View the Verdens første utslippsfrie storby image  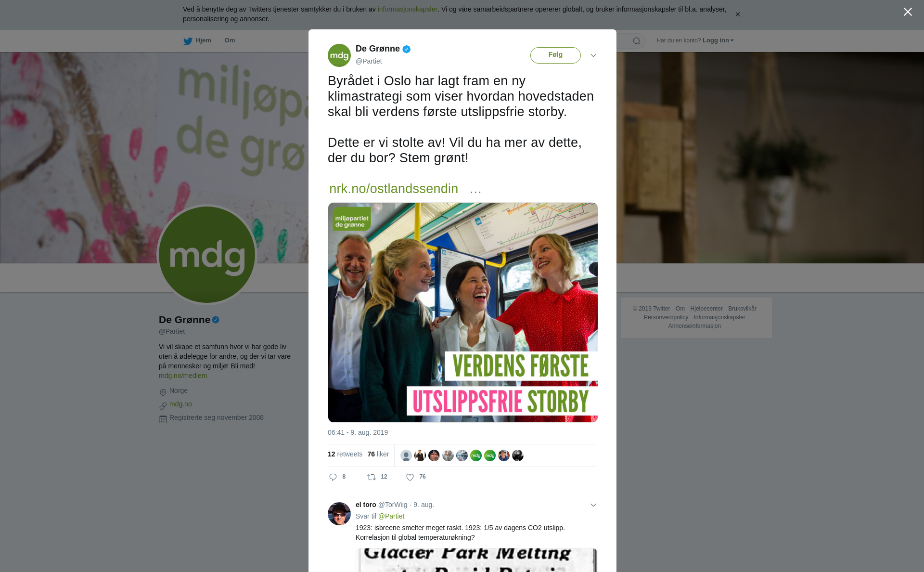(463, 312)
